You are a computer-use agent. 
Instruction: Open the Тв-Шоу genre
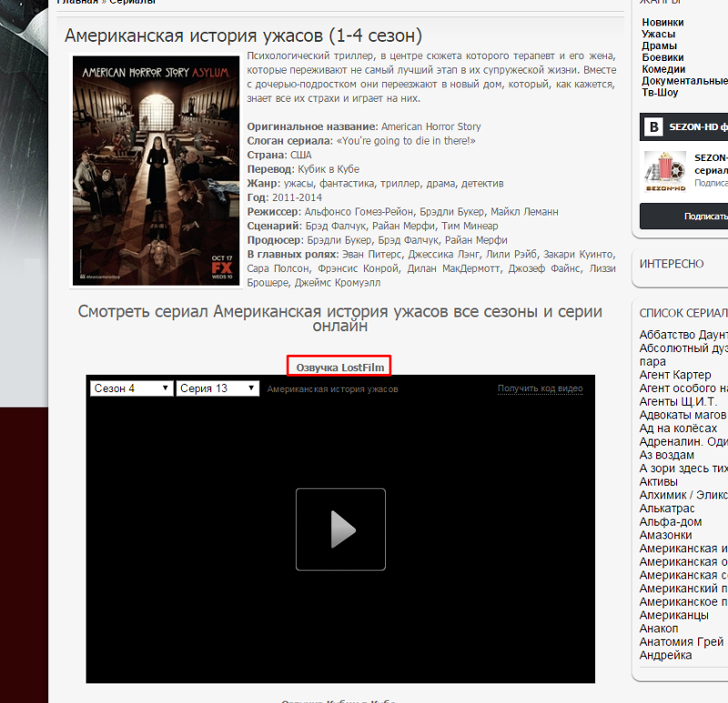[x=660, y=93]
